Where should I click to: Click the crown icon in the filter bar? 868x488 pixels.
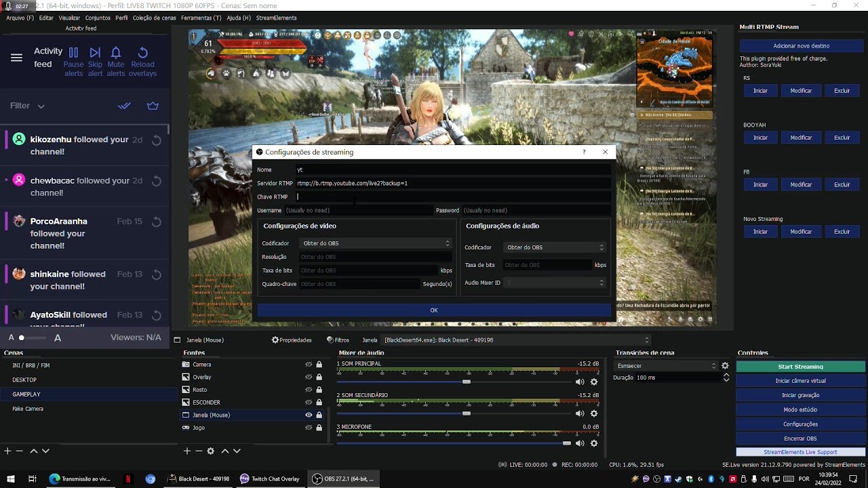point(153,106)
